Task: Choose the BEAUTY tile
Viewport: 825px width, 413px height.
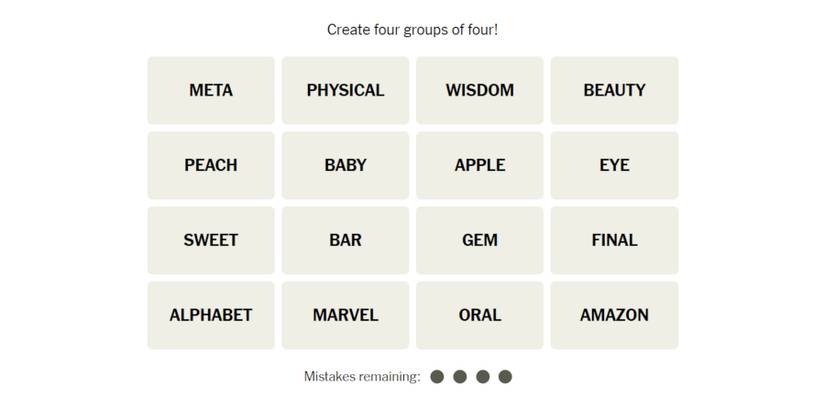Action: 614,90
